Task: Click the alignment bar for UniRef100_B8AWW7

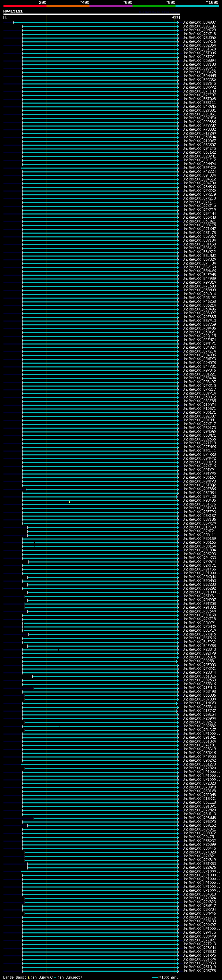Action: 96,23
